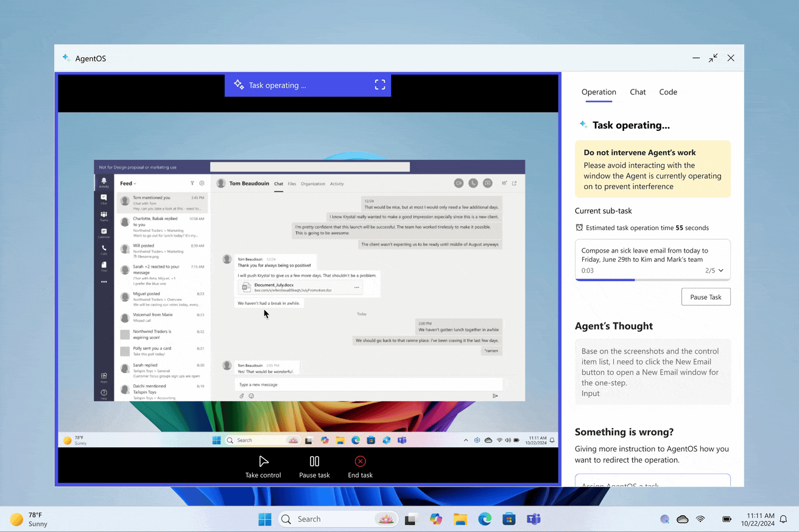This screenshot has width=799, height=532.
Task: Open the 'Sarah replied' feed item
Action: [162, 371]
